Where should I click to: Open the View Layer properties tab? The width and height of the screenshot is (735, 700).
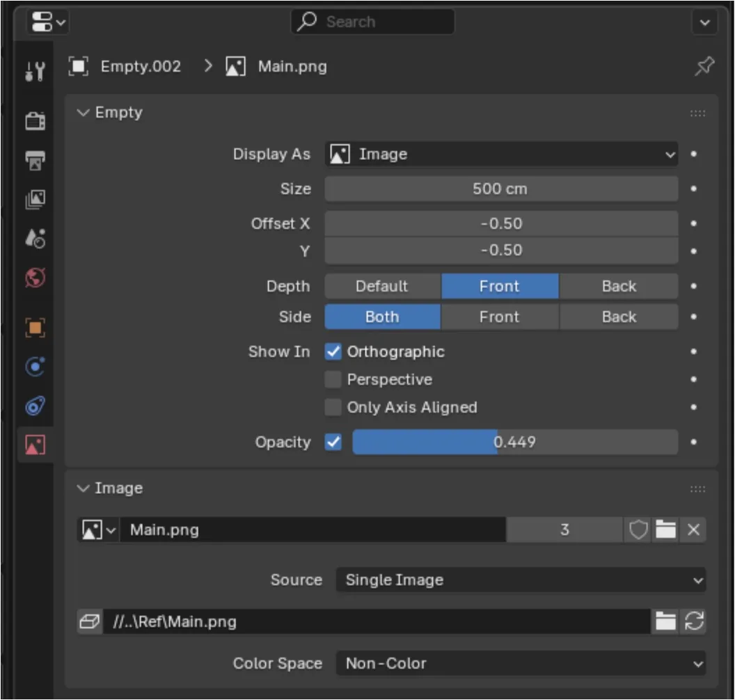coord(35,199)
